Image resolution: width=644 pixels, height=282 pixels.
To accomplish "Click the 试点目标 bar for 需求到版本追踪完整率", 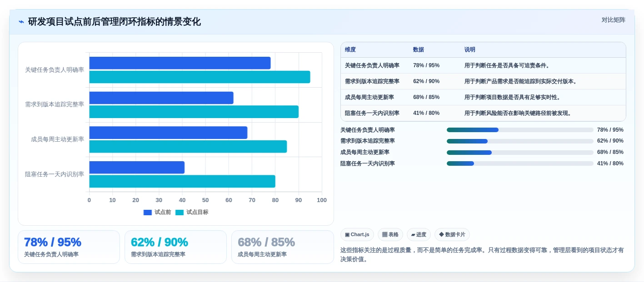I will click(x=194, y=112).
